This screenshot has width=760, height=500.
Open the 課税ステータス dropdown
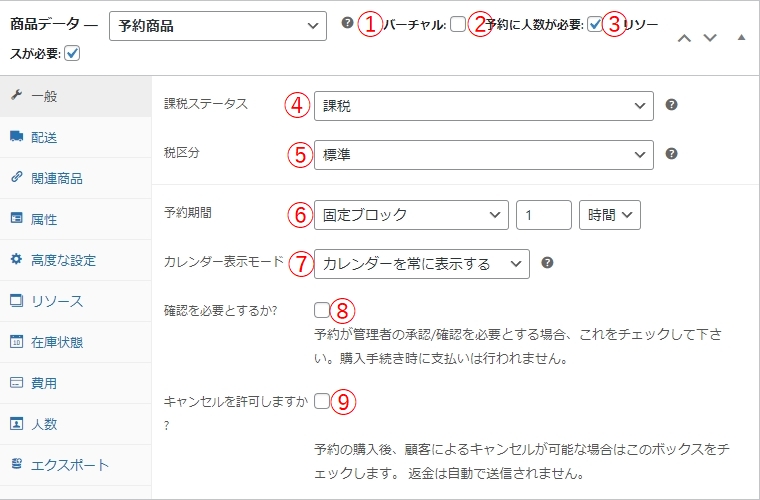[x=483, y=105]
